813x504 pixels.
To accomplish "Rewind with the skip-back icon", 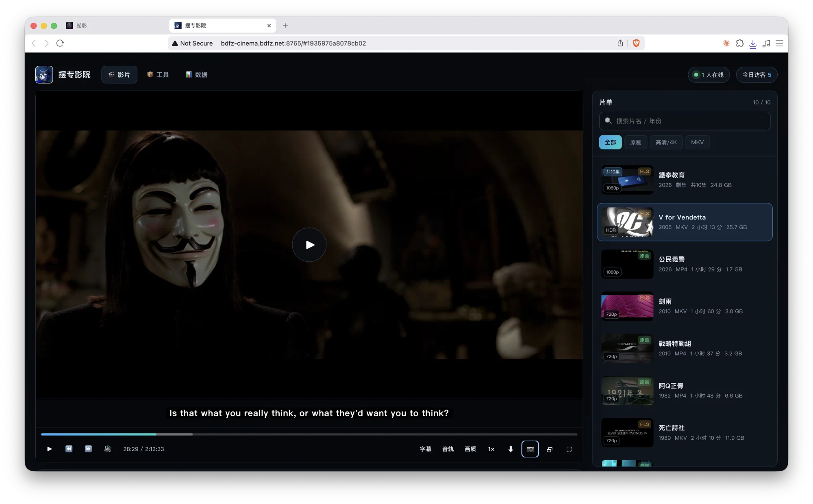I will [69, 449].
